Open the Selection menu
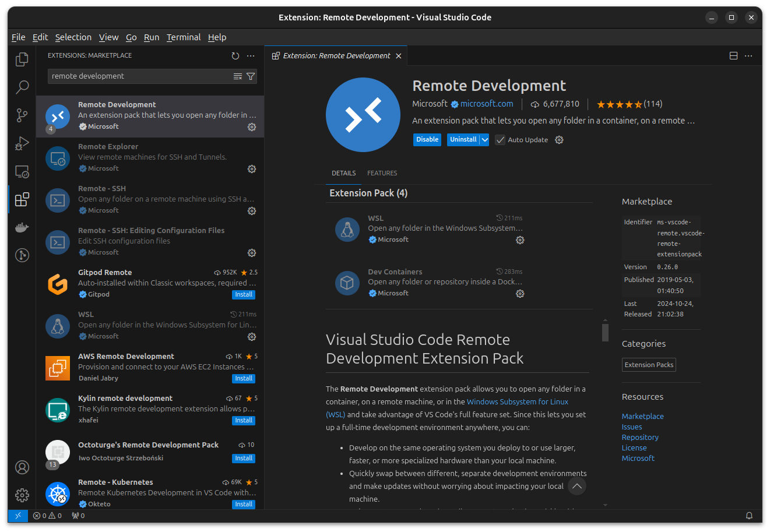The image size is (770, 532). point(73,37)
